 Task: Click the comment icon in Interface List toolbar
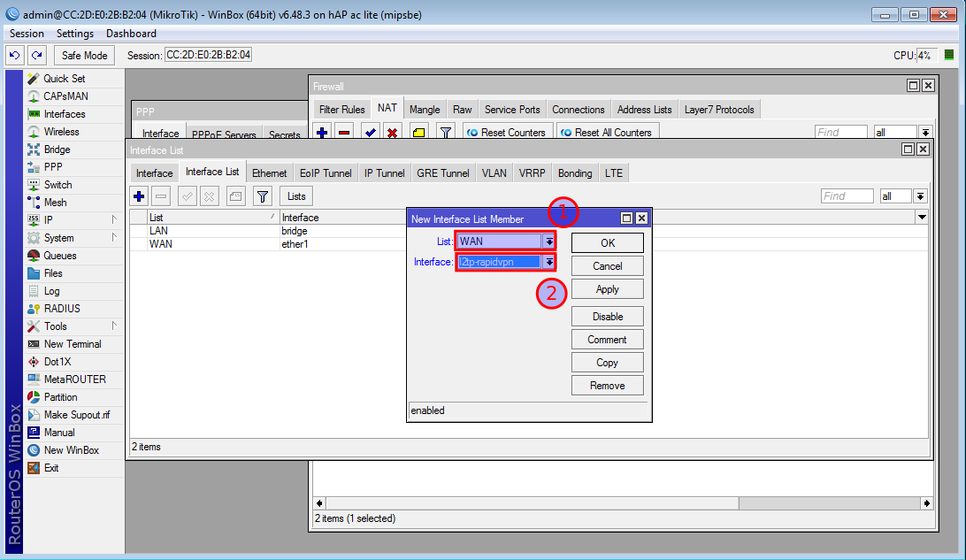point(235,196)
